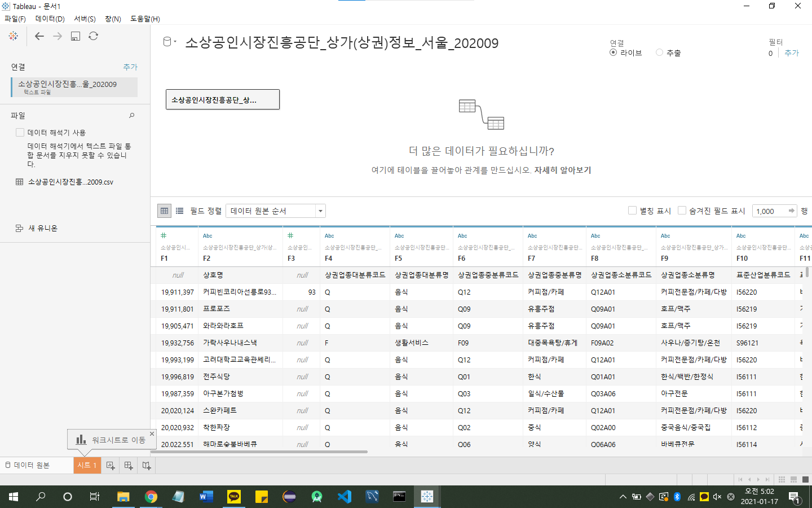Open the 파일(F) menu

coord(15,19)
